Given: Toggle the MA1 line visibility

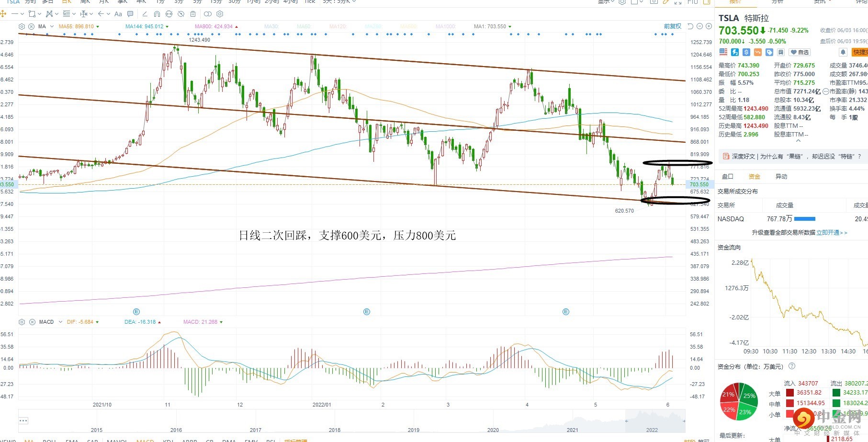Looking at the screenshot, I should 493,26.
